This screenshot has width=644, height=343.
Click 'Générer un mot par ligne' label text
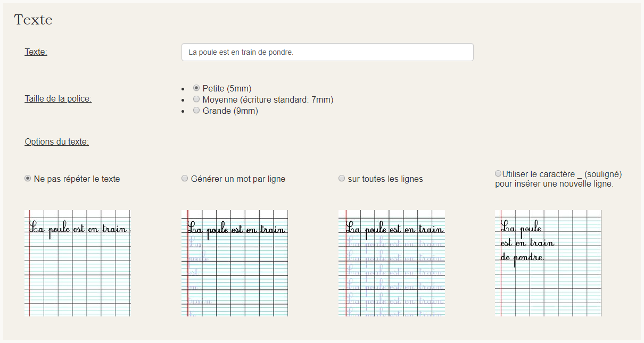238,179
